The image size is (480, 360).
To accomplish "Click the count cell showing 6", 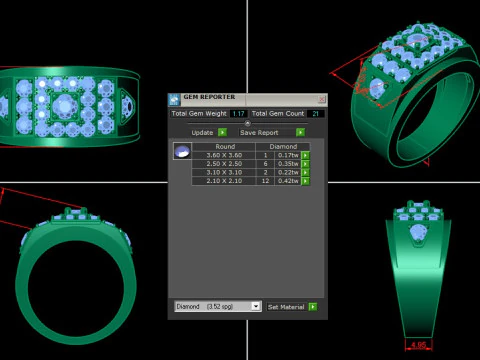I will tap(265, 164).
